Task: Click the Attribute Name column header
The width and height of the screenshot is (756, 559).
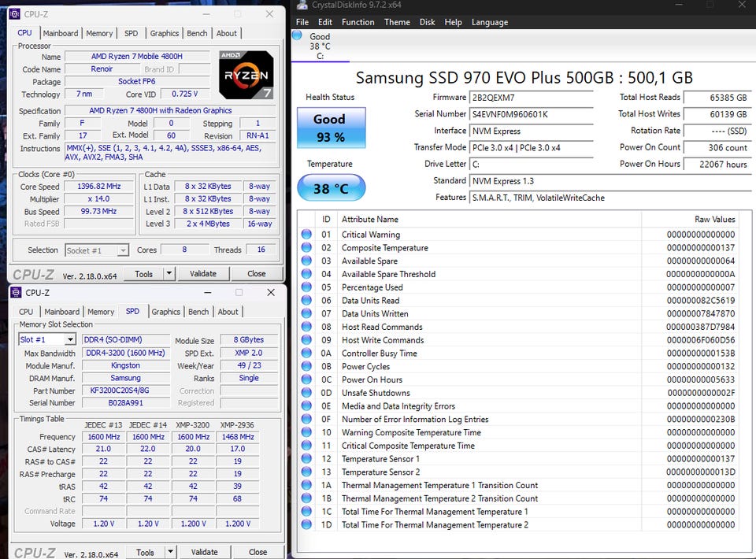Action: pos(369,220)
